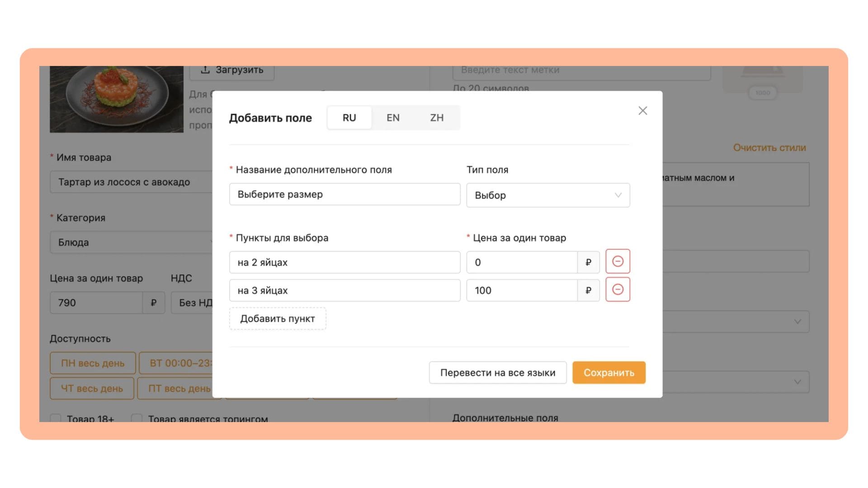
Task: Click the Имя товара input field
Action: point(131,182)
